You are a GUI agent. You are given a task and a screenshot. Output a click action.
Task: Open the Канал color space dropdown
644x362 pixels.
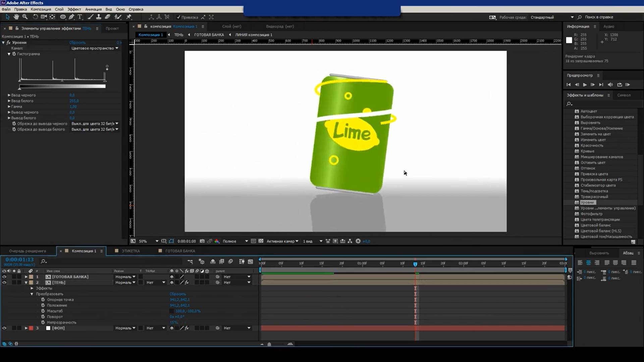coord(95,48)
